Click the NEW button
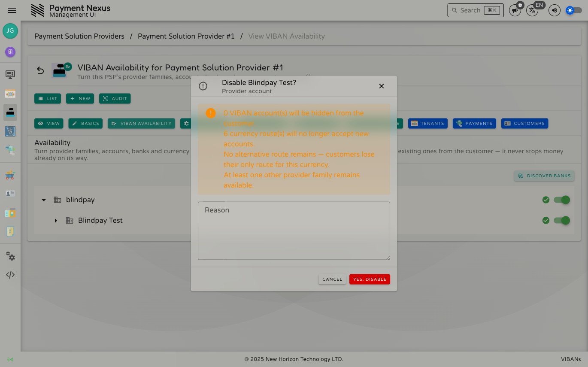588x367 pixels. tap(80, 99)
